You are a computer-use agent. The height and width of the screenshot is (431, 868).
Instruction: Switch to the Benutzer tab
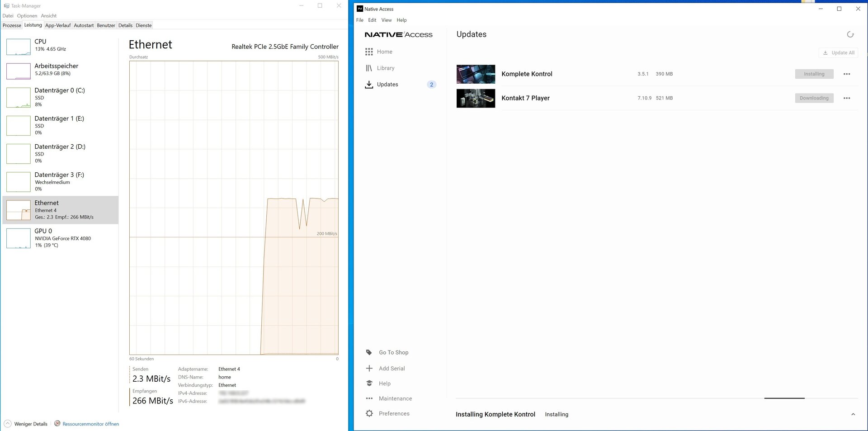pos(106,26)
